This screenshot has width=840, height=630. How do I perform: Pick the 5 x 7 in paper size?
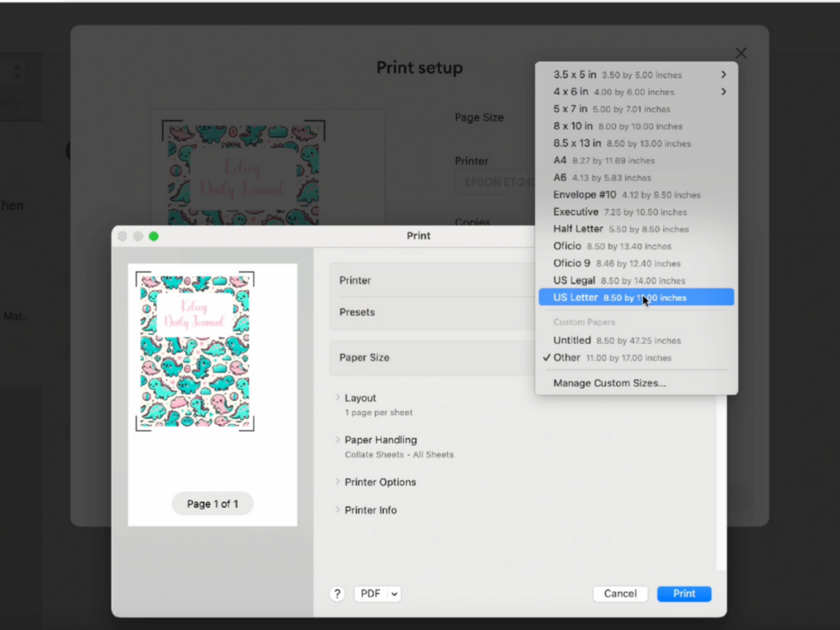(636, 109)
